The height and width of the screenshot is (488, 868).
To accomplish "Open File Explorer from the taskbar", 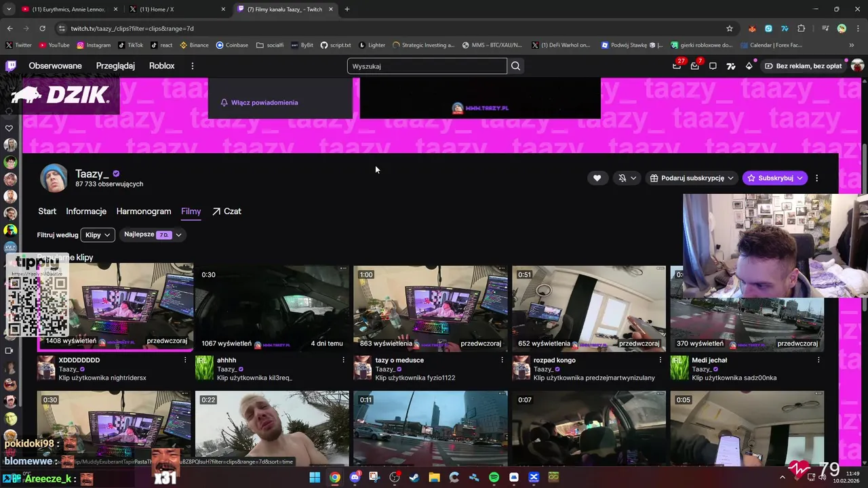I will click(434, 478).
